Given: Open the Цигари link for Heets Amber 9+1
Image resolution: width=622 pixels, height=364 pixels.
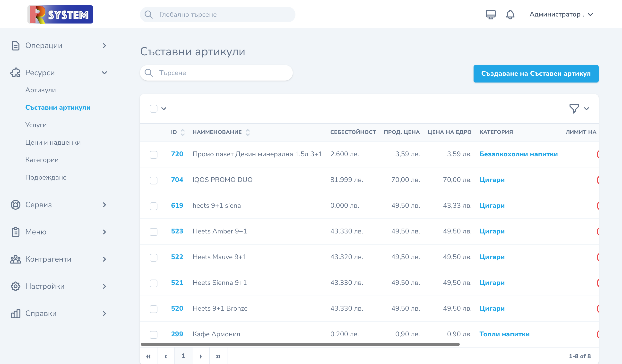Looking at the screenshot, I should tap(492, 231).
